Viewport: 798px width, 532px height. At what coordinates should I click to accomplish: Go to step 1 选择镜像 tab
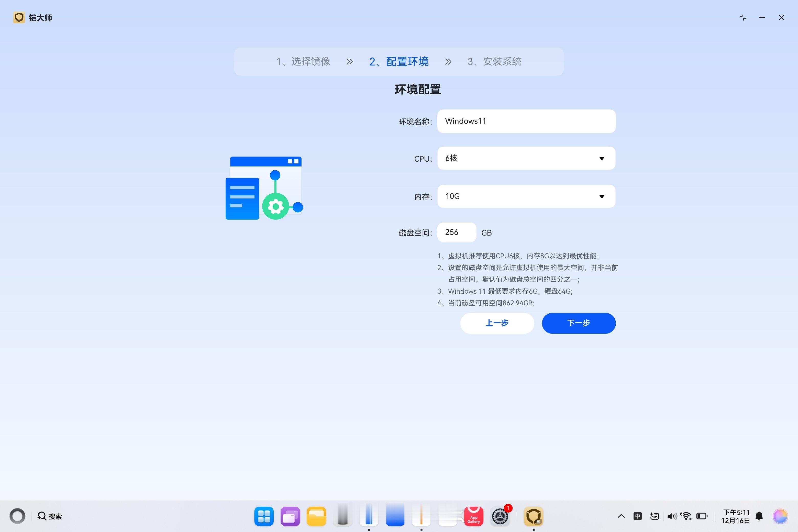coord(303,61)
